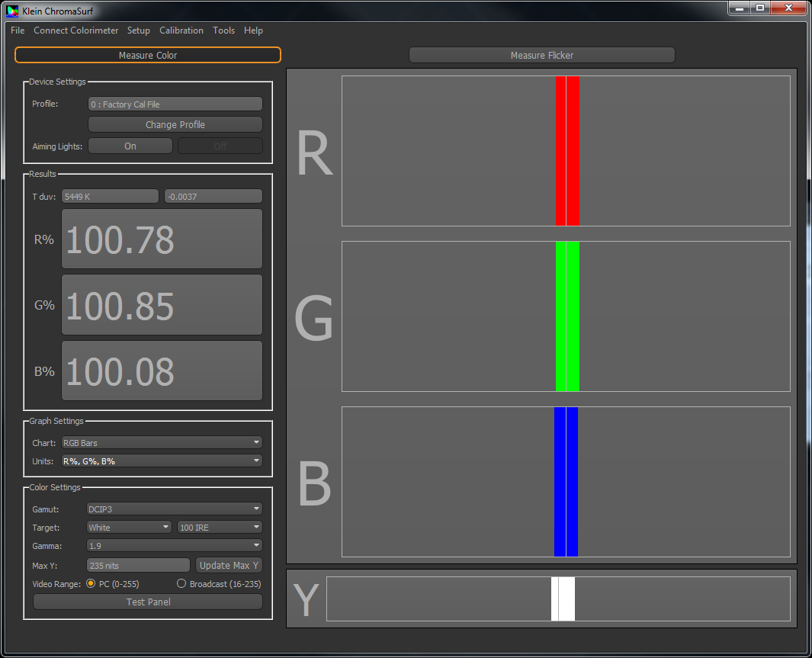Minimize the Klein ChromaSurf window
The image size is (812, 658).
740,8
